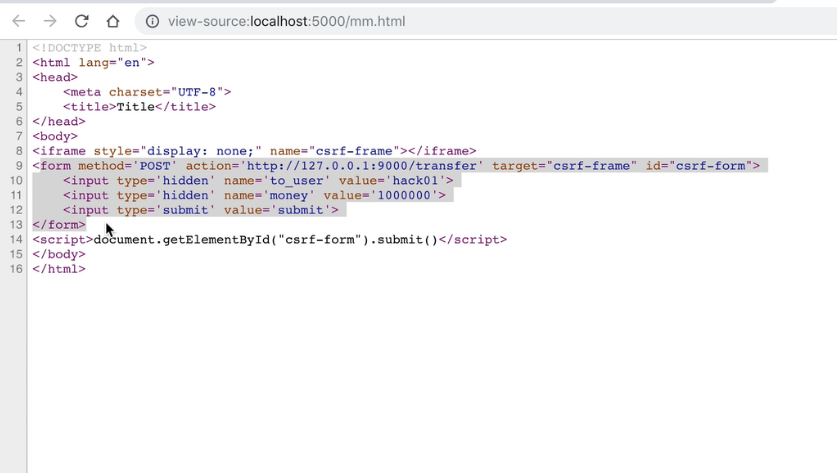Click the iframe 'display: none;' style text
The image size is (837, 473).
[x=201, y=151]
